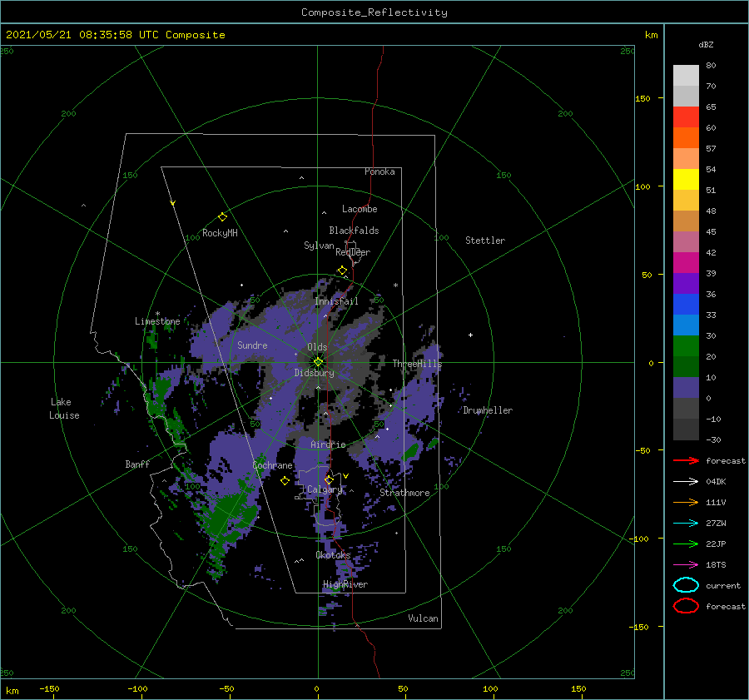Click the Innisfail label
This screenshot has height=700, width=749.
click(x=336, y=301)
